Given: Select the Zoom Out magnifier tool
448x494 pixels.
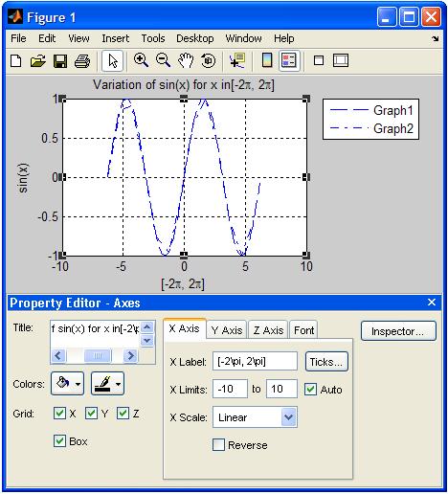Looking at the screenshot, I should 163,60.
